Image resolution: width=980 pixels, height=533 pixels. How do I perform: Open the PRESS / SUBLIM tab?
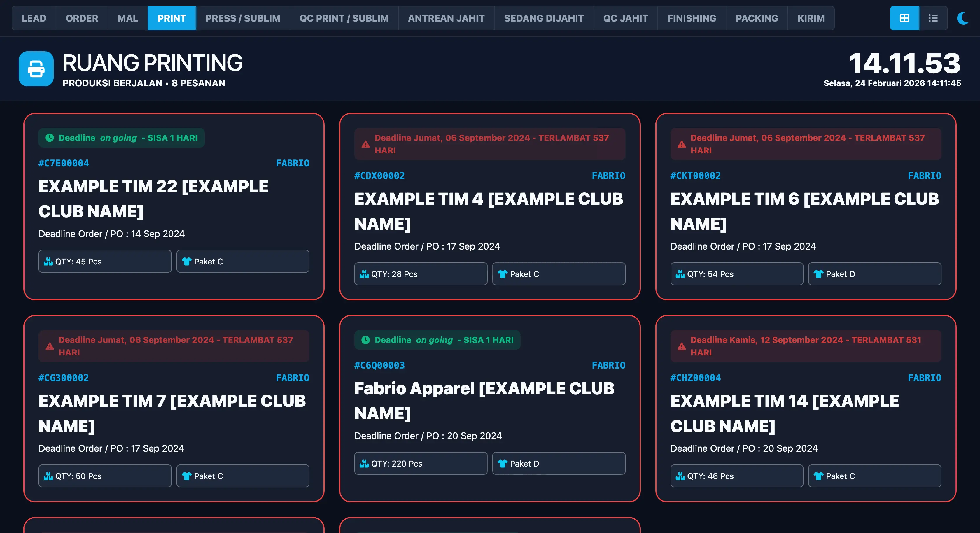243,18
